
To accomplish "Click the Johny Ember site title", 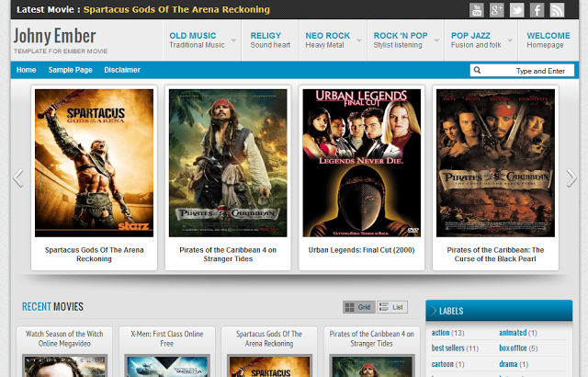I will pyautogui.click(x=55, y=36).
